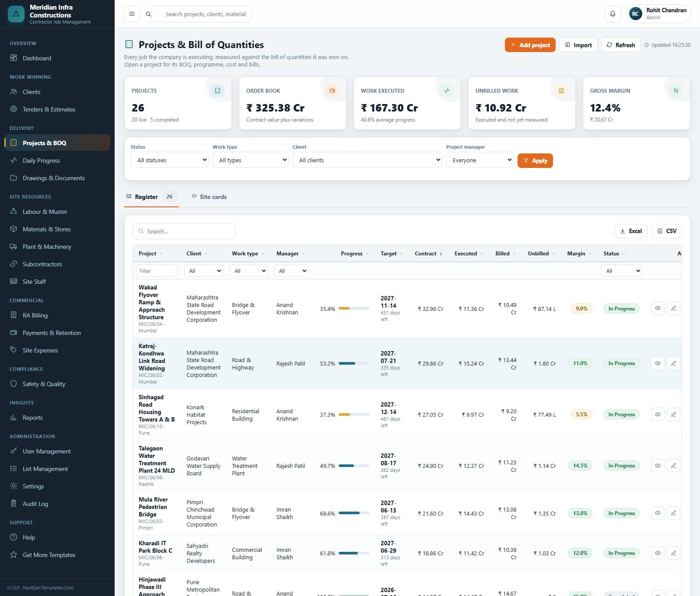
Task: Click the Project column Filter field
Action: pyautogui.click(x=157, y=271)
